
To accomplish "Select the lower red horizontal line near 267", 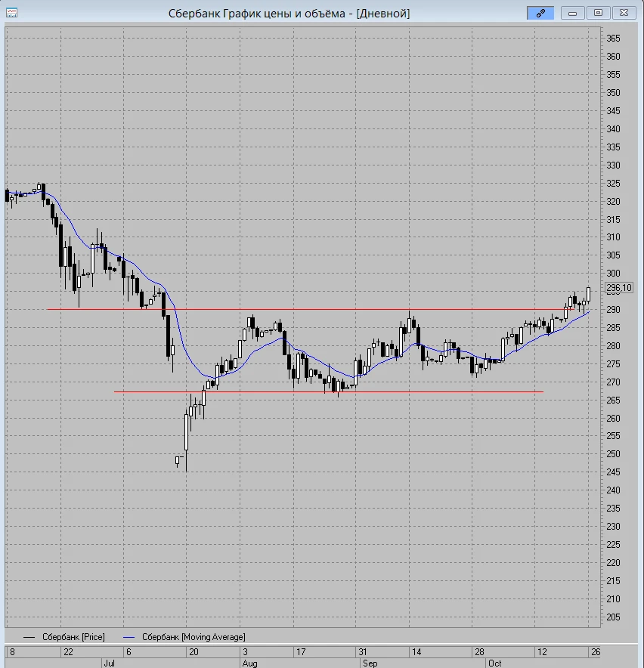I will (328, 391).
